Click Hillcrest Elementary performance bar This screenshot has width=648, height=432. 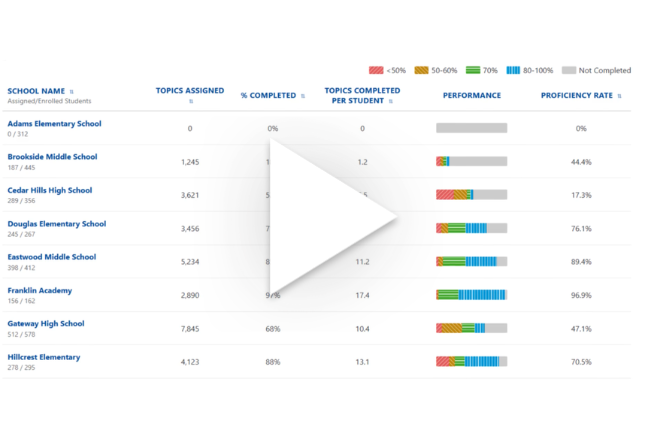pos(471,361)
